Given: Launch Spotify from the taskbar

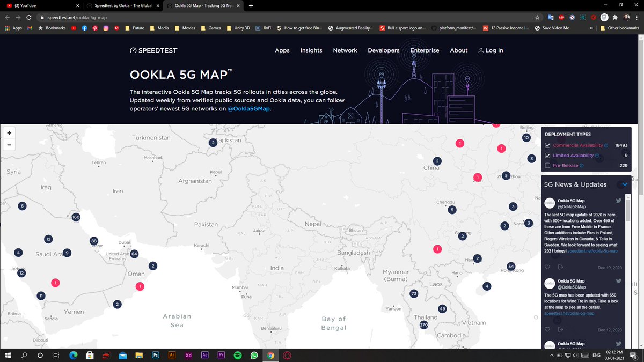Looking at the screenshot, I should point(237,355).
